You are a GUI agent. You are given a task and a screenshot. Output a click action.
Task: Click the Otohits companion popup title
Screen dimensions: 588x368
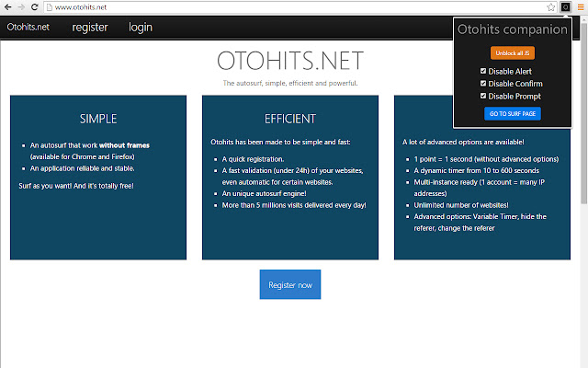point(513,29)
